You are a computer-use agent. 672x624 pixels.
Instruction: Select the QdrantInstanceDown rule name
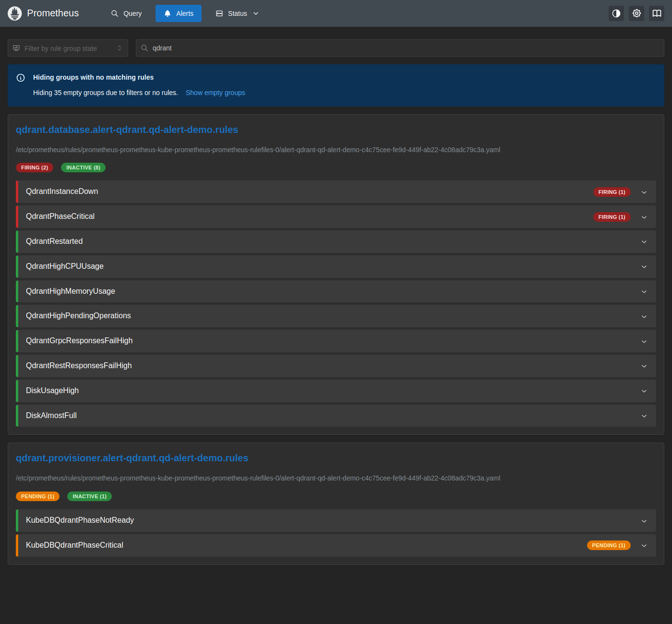tap(62, 192)
